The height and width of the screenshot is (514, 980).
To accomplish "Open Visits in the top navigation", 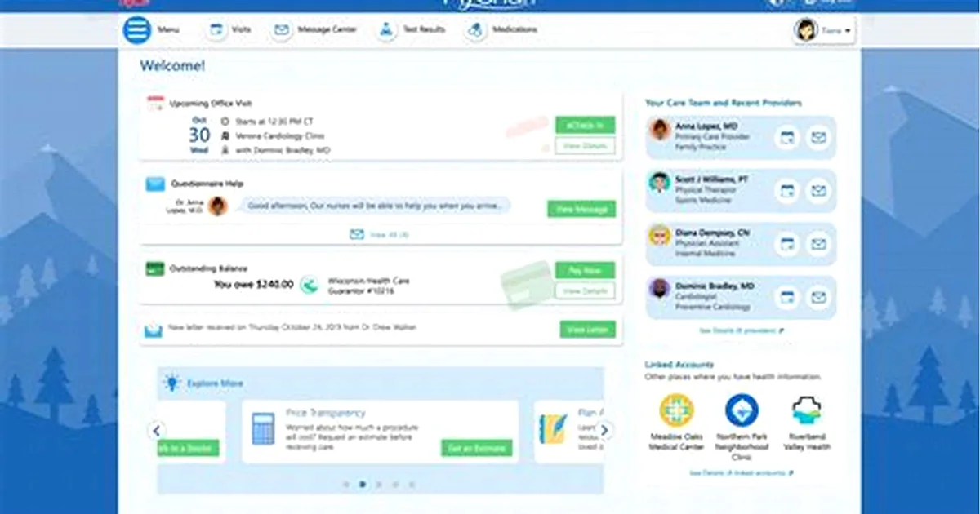I will tap(229, 30).
